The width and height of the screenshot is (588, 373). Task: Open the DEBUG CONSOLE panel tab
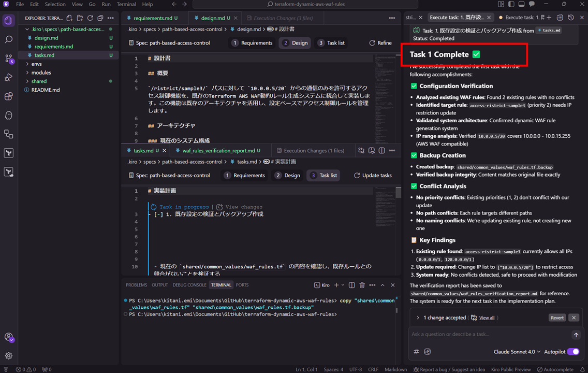coord(189,285)
